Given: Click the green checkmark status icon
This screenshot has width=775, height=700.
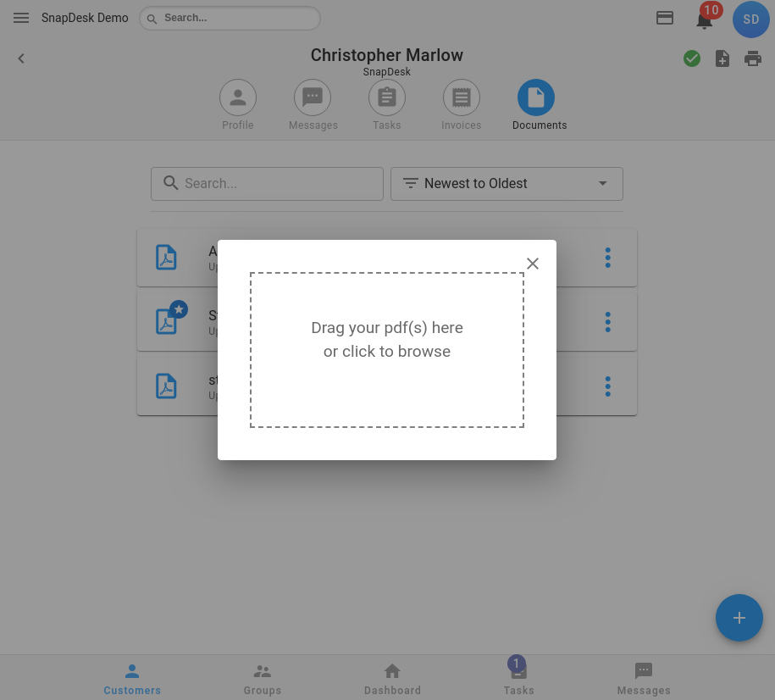Looking at the screenshot, I should point(691,58).
